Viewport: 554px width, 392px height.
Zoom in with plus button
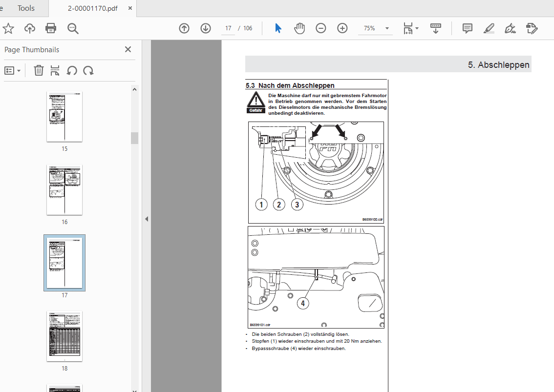click(x=342, y=28)
